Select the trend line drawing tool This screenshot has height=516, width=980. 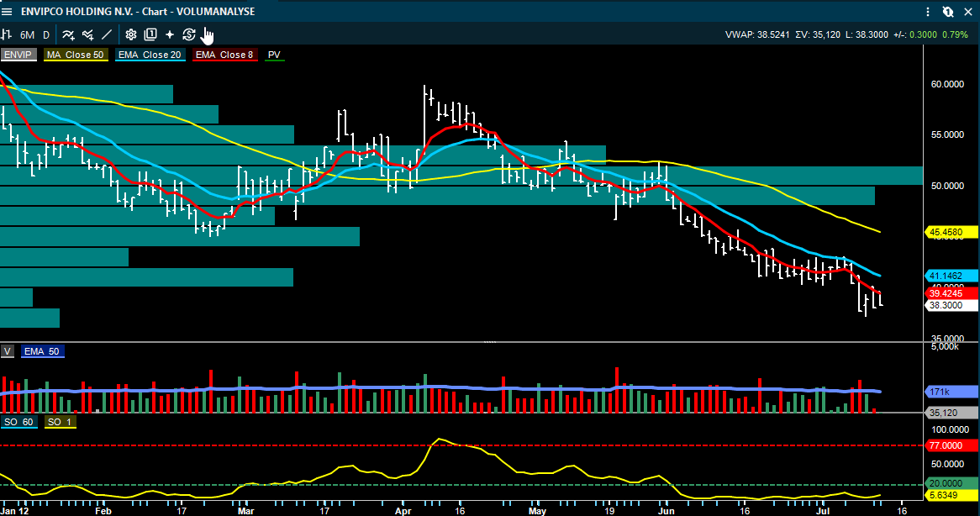pyautogui.click(x=107, y=35)
